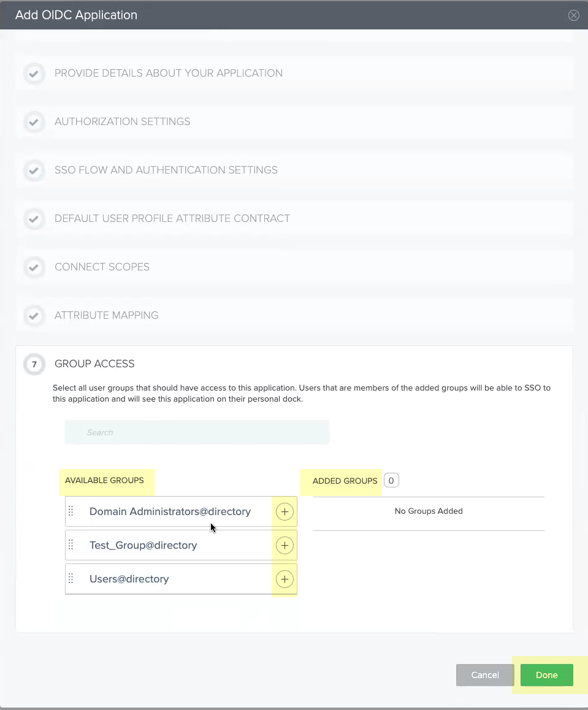This screenshot has width=588, height=710.
Task: Add Domain Administrators@directory group with plus icon
Action: click(284, 512)
